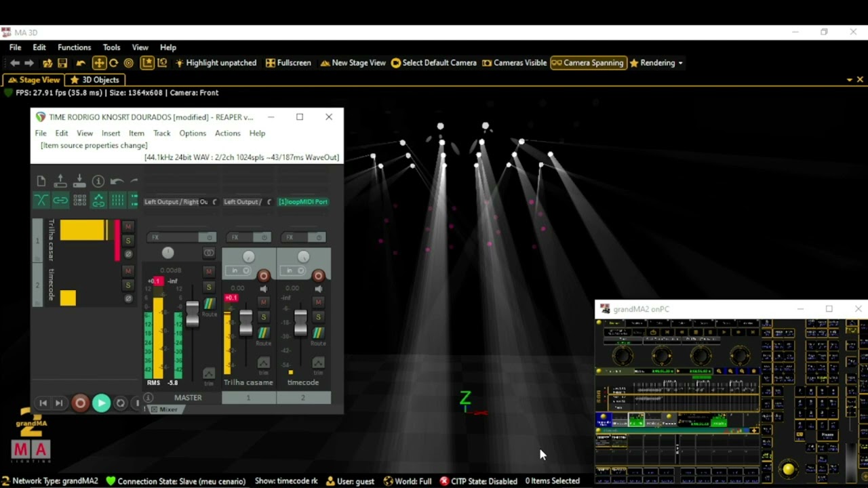868x488 pixels.
Task: Solo the timecode track in track panel
Action: point(127,285)
